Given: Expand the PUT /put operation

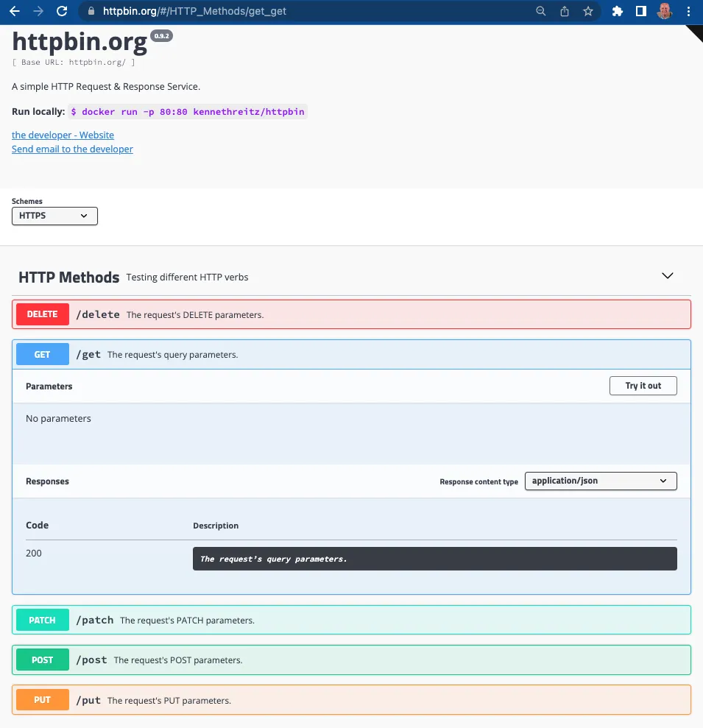Looking at the screenshot, I should click(x=351, y=700).
